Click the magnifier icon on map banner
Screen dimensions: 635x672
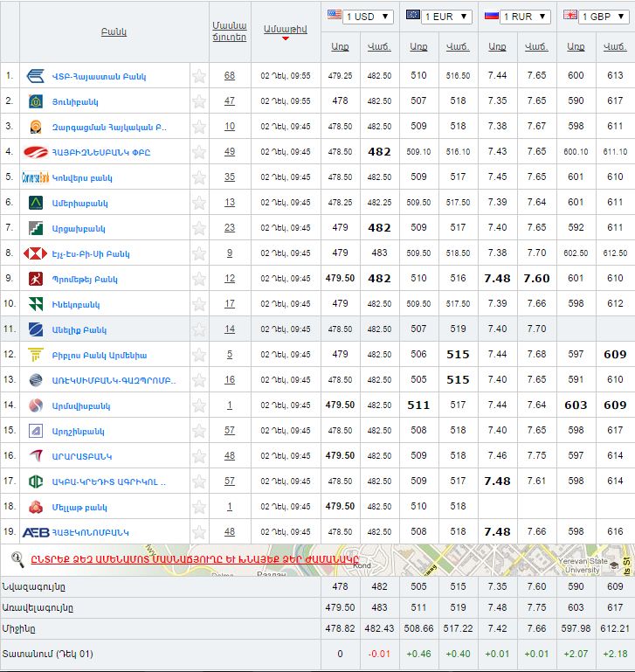coord(17,558)
